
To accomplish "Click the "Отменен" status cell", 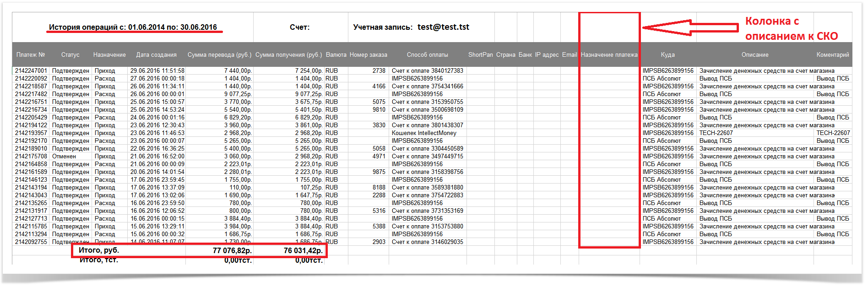I will (64, 157).
